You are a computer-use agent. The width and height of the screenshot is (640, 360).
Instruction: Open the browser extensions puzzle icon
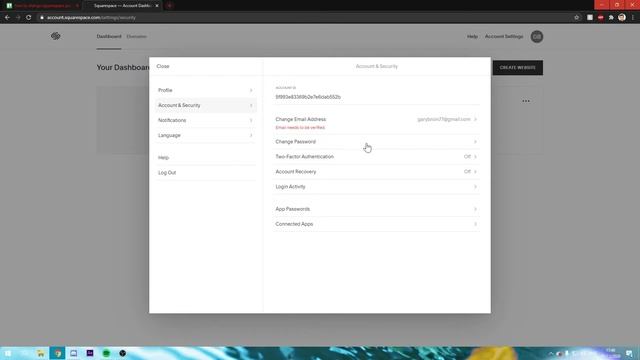point(611,18)
